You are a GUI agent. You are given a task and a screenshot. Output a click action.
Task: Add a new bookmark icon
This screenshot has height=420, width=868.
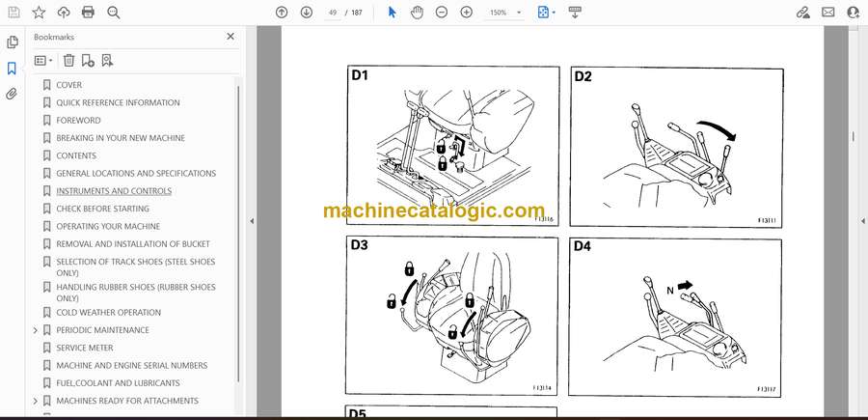coord(88,61)
